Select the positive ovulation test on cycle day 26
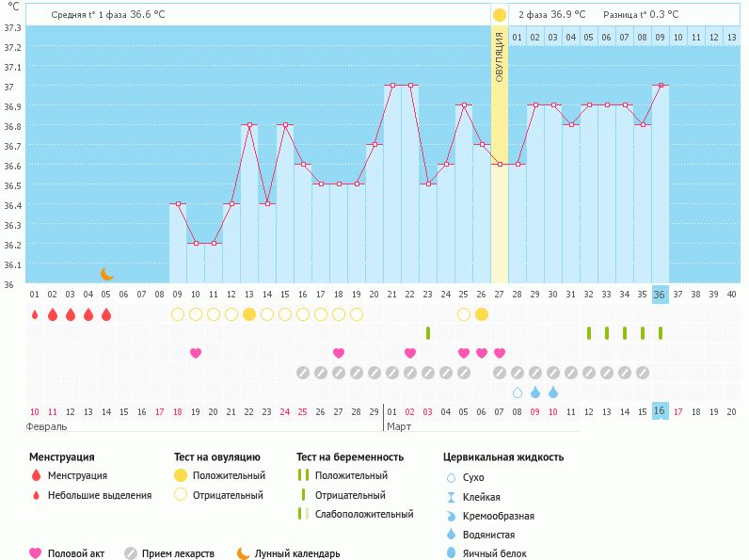749x560 pixels. coord(482,314)
